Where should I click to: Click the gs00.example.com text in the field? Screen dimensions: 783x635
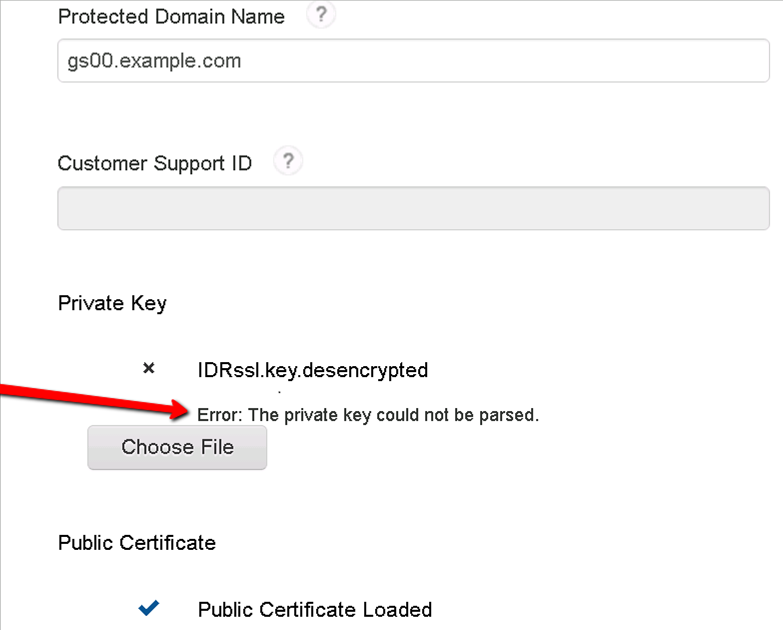[148, 61]
